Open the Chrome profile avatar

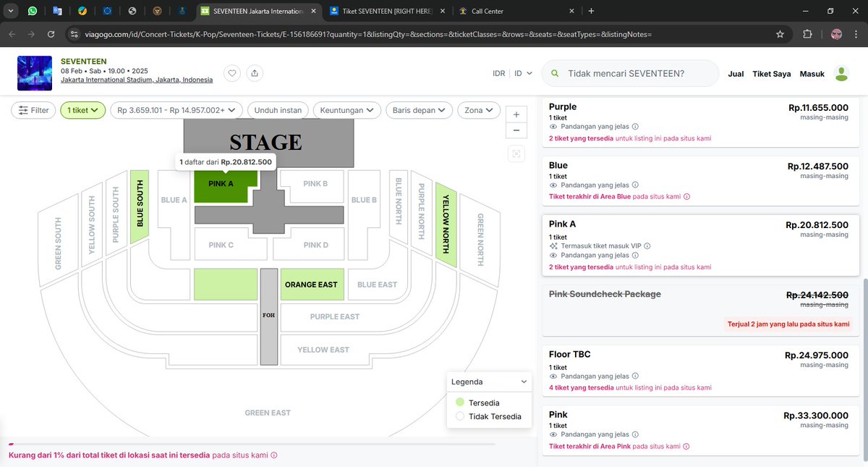pyautogui.click(x=836, y=34)
